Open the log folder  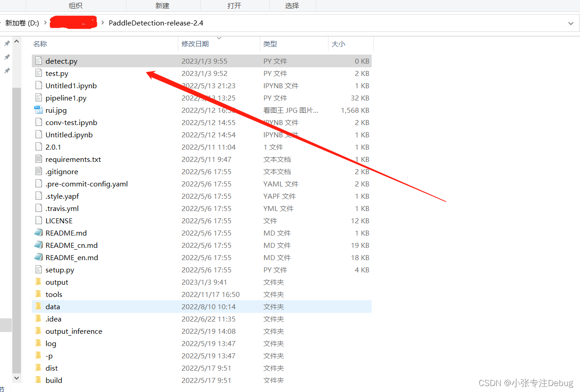50,343
